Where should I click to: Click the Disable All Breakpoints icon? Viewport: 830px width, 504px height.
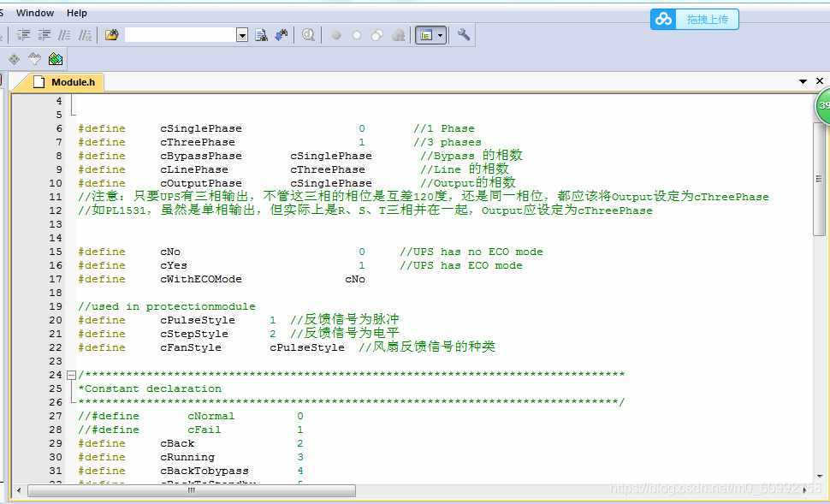(x=376, y=35)
